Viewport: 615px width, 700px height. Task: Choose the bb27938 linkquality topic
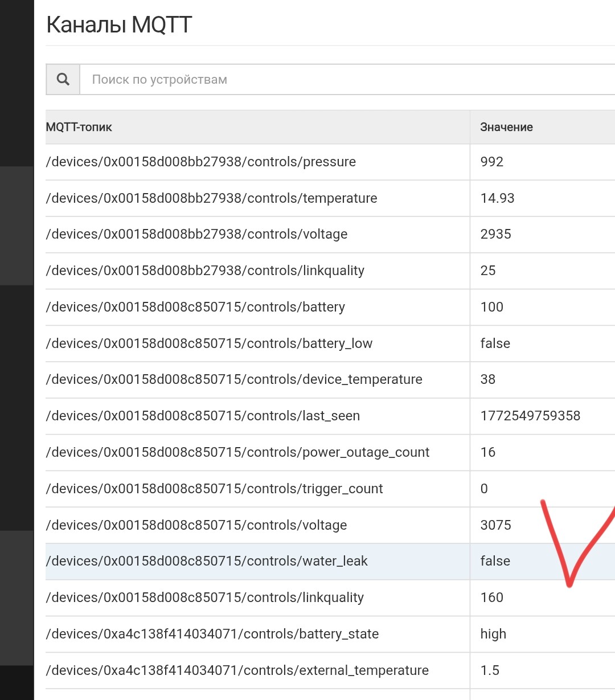click(205, 271)
